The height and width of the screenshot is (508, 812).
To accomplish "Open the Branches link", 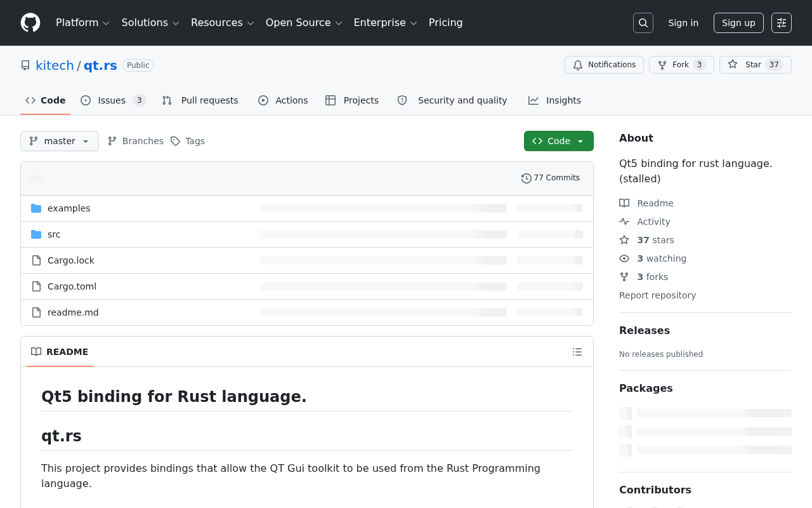I will click(136, 141).
